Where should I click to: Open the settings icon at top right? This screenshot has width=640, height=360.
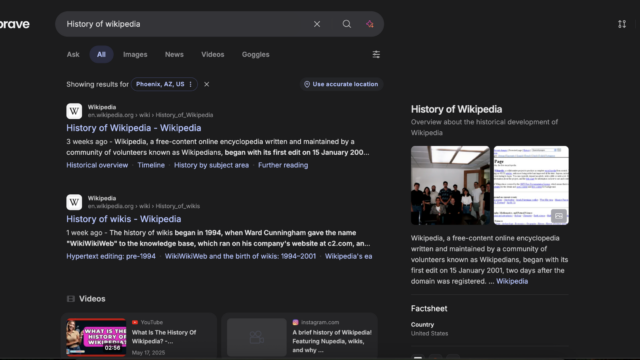click(622, 24)
